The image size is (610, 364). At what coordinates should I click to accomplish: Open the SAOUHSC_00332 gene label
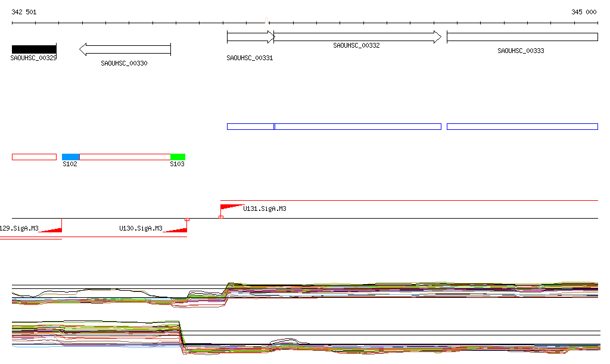(356, 45)
